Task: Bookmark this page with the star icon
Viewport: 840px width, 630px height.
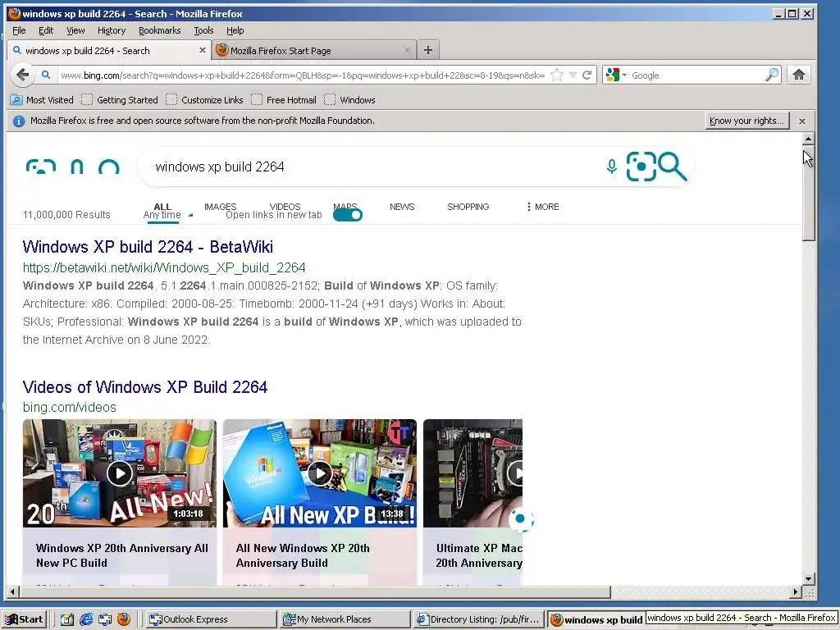Action: click(x=557, y=75)
